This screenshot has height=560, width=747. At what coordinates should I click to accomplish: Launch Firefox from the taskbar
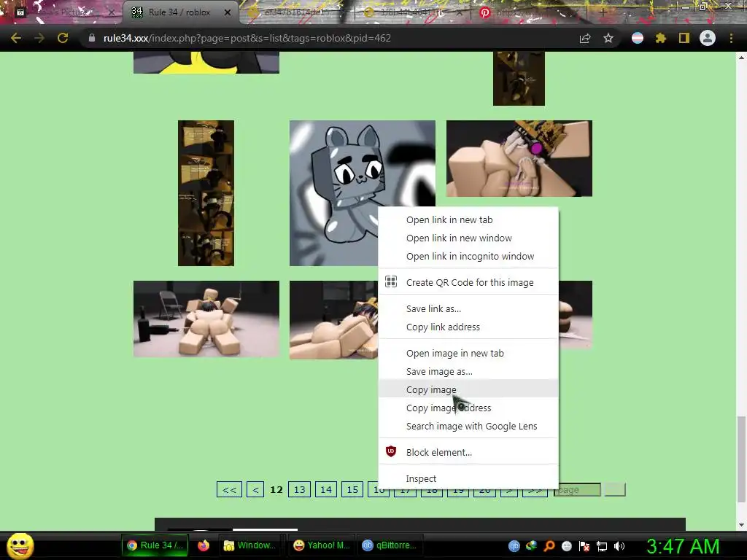[x=204, y=545]
